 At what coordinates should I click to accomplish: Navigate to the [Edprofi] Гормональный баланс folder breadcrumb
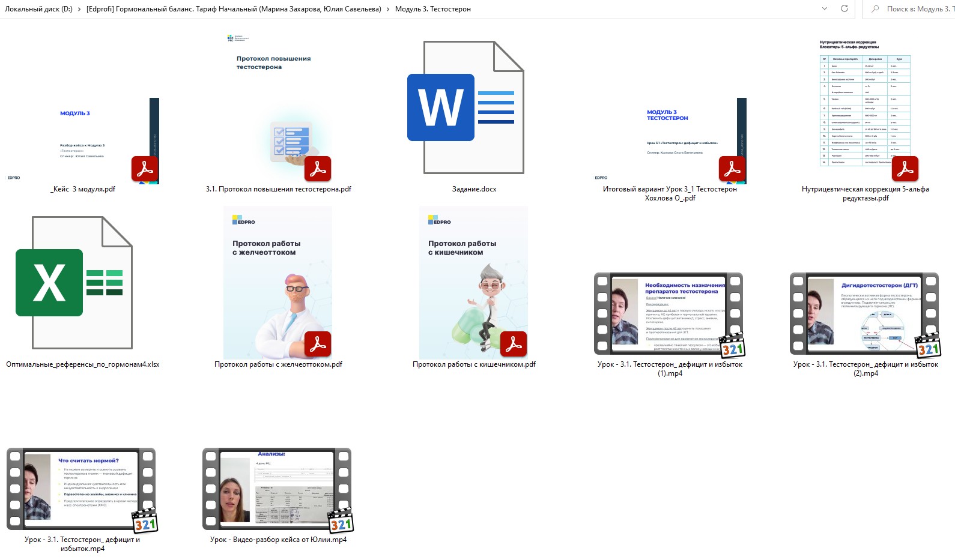234,9
